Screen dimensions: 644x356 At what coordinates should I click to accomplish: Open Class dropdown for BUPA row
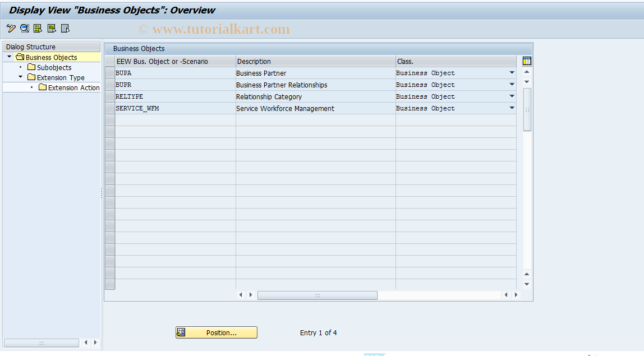512,73
